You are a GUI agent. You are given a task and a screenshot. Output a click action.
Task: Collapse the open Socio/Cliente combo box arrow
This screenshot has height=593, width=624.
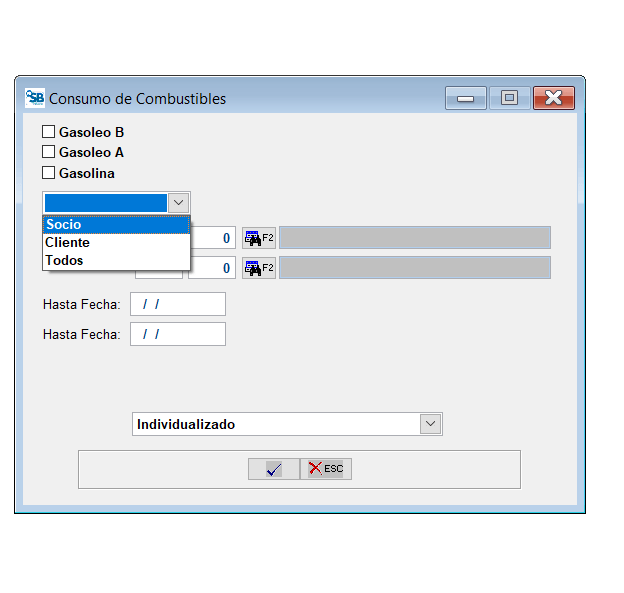pos(178,202)
